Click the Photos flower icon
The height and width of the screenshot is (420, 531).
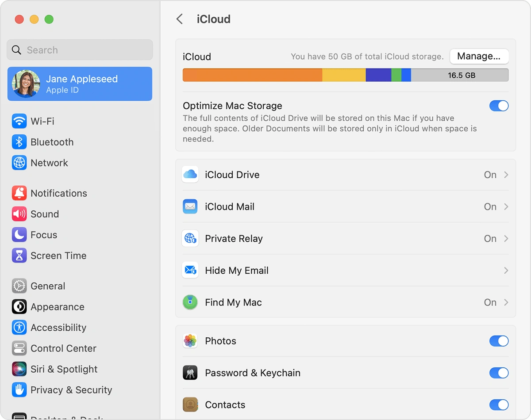[x=190, y=341]
